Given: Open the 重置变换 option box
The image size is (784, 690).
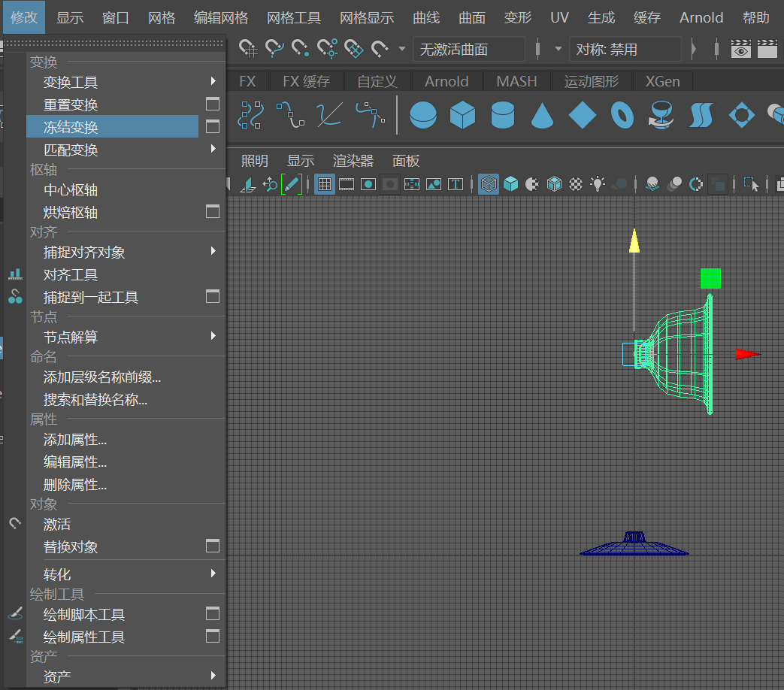Looking at the screenshot, I should [x=213, y=104].
